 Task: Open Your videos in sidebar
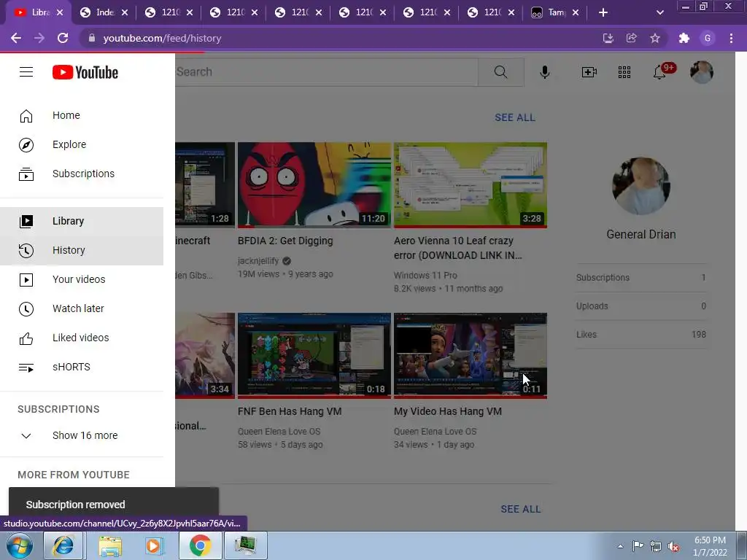pos(82,279)
